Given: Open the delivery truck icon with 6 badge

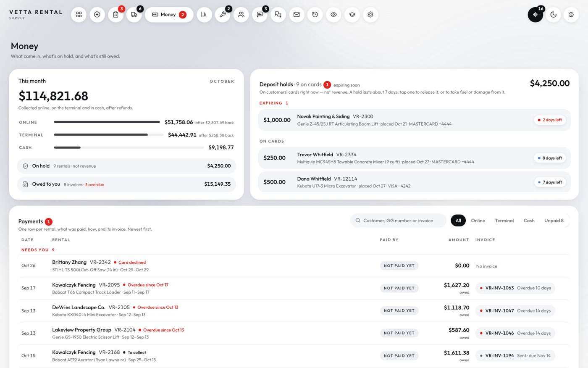Looking at the screenshot, I should 134,15.
